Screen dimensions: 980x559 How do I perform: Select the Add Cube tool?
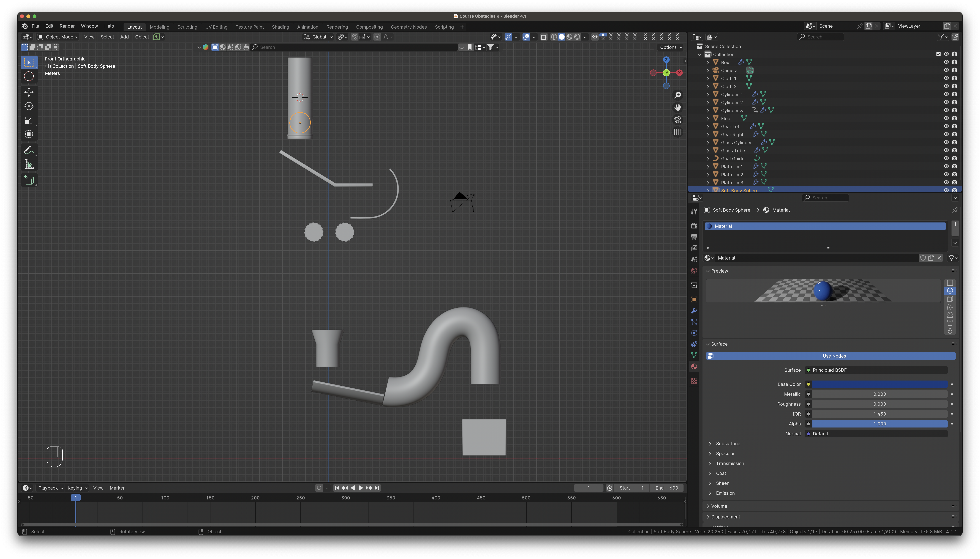coord(29,180)
